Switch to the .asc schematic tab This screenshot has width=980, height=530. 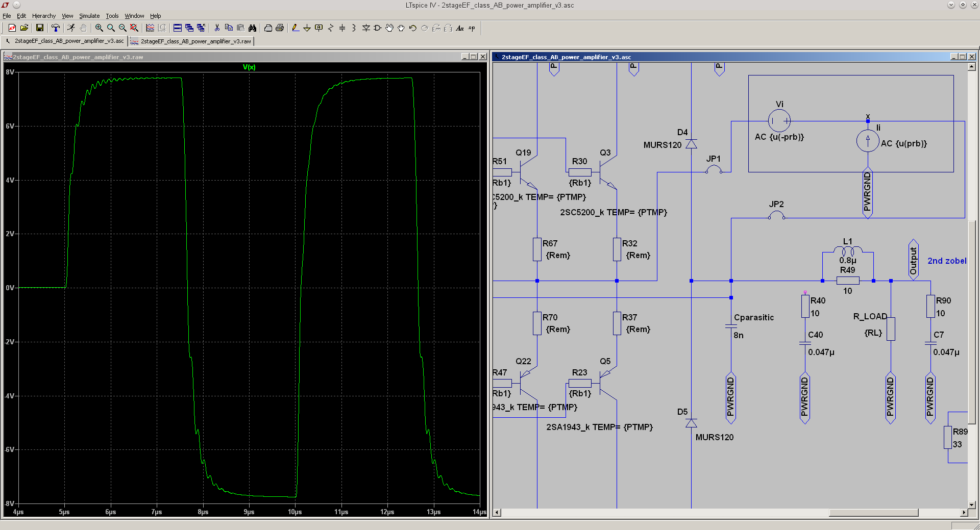tap(64, 41)
